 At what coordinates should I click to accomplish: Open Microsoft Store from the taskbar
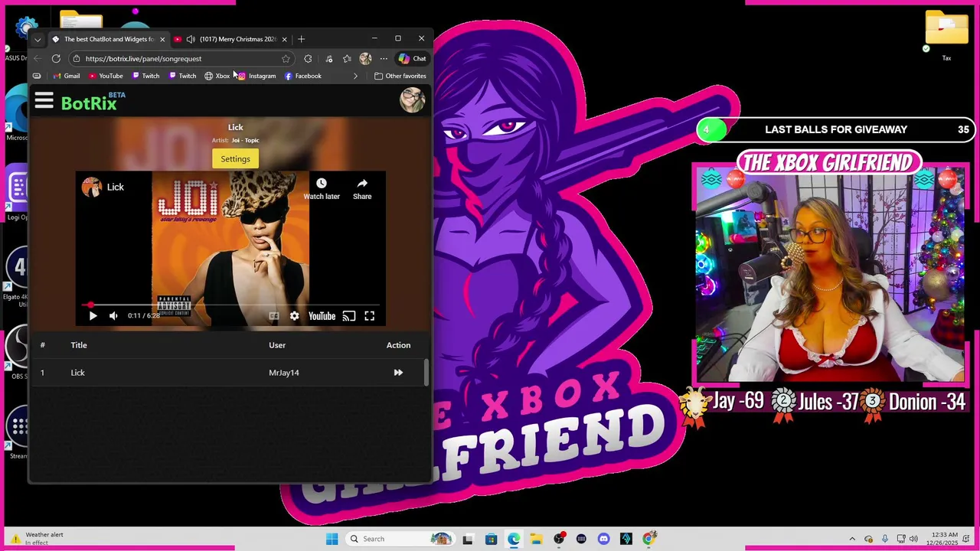[492, 539]
